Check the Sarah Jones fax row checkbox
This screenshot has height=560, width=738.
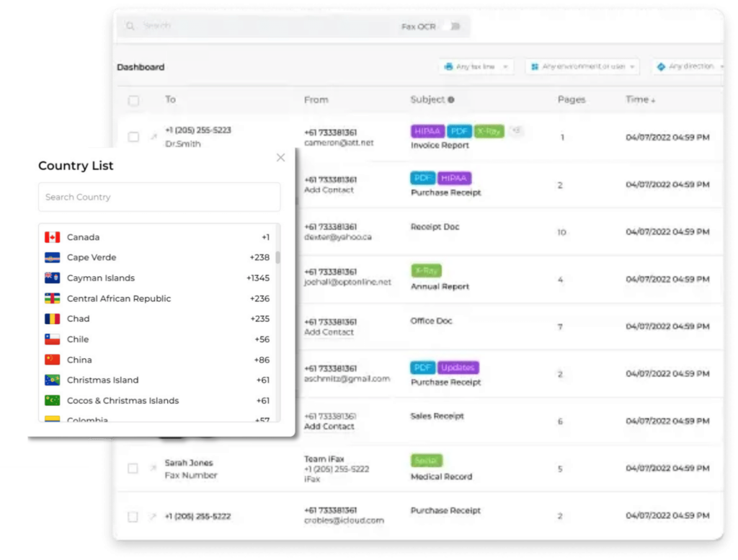tap(133, 468)
